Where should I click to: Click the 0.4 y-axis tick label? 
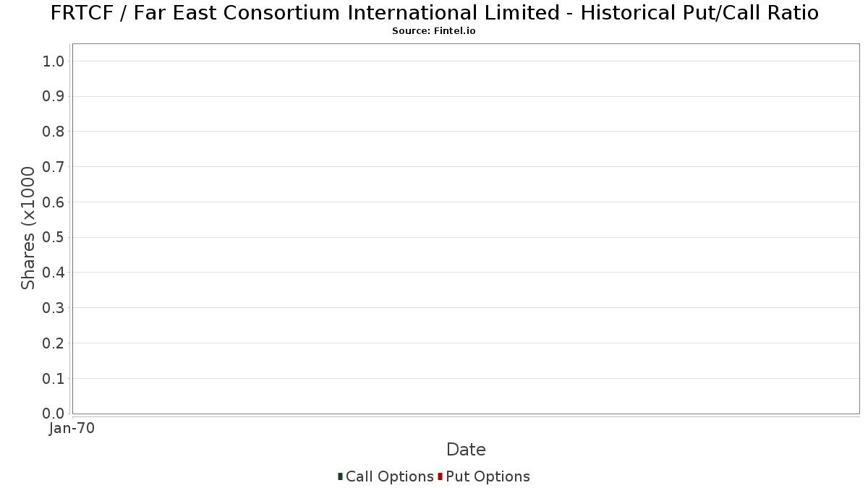pos(54,273)
